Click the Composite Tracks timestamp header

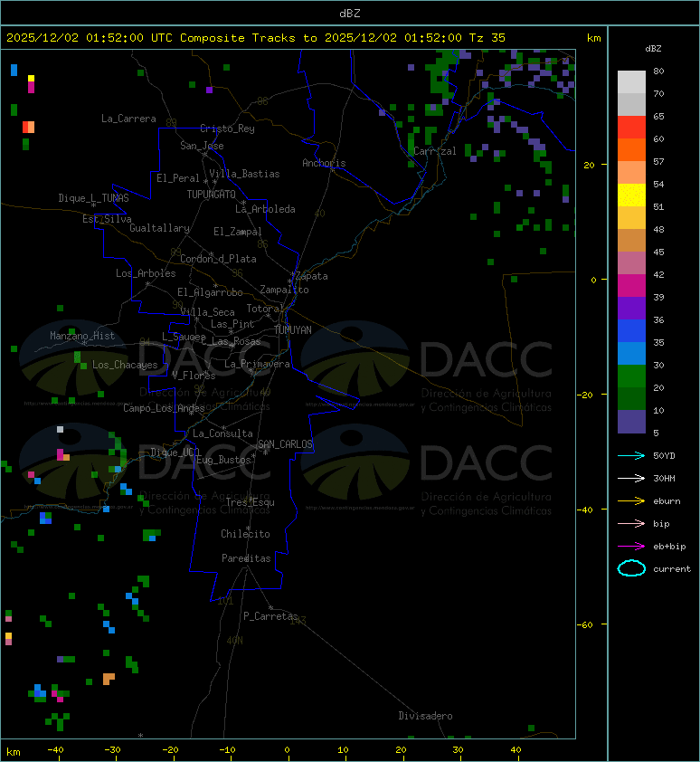(256, 38)
